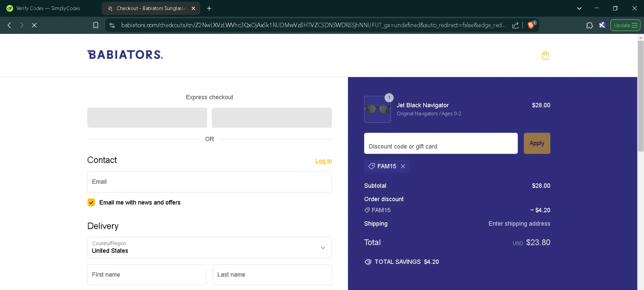This screenshot has width=644, height=290.
Task: Click the Log in link
Action: (323, 161)
